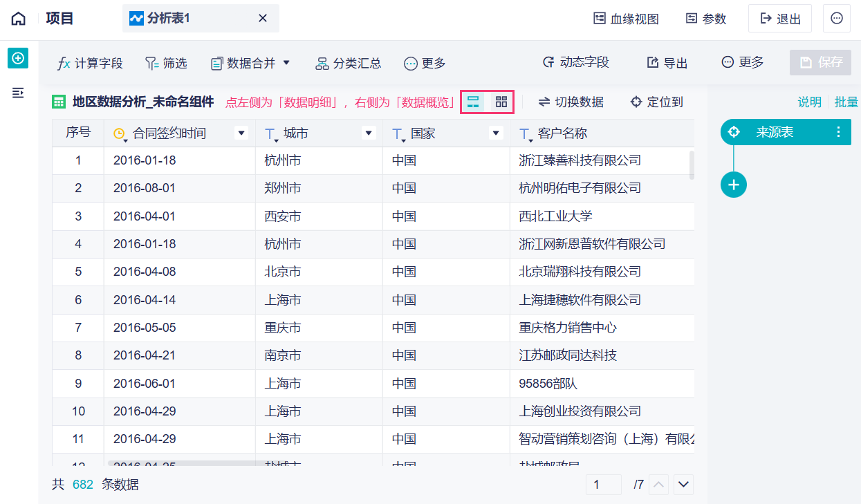Open the 说明 link
Image resolution: width=861 pixels, height=504 pixels.
point(810,102)
